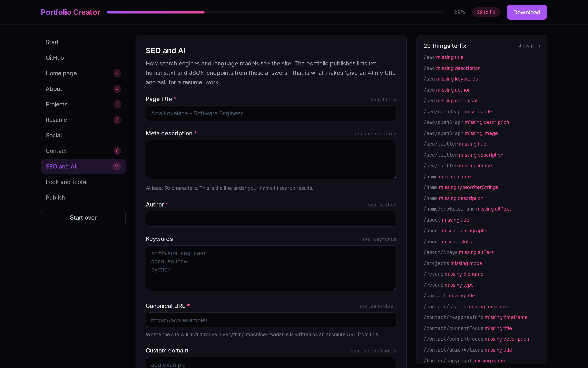Screen dimensions: 588x368
Task: Select the /projects missing mode issue
Action: tap(453, 263)
